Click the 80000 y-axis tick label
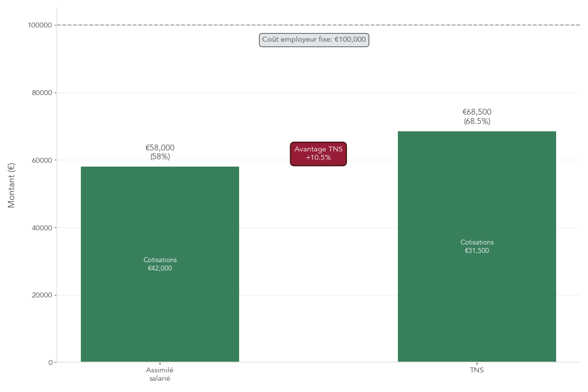The image size is (588, 392). point(42,93)
